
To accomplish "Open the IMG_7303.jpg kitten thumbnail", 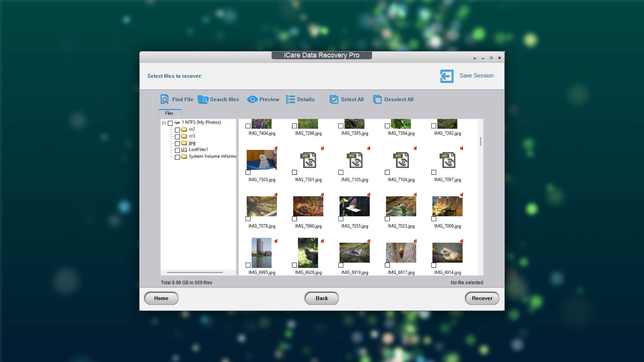I will [x=262, y=160].
